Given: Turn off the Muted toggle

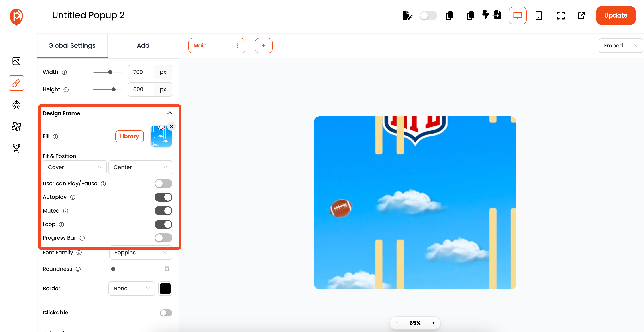Looking at the screenshot, I should point(163,211).
